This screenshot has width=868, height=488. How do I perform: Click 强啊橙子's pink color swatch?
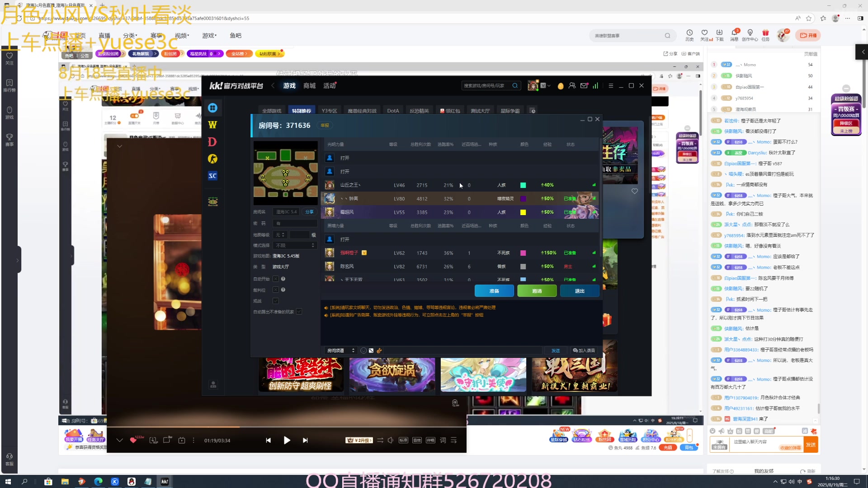pyautogui.click(x=523, y=253)
